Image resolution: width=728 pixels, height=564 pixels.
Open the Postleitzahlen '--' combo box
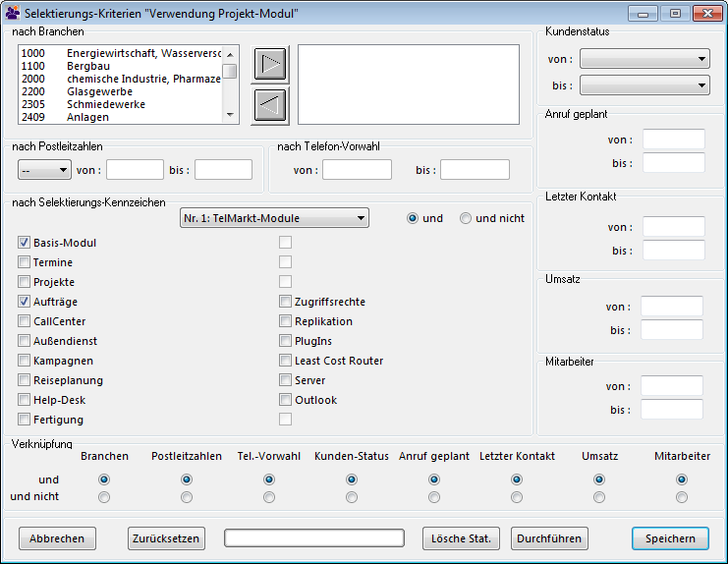pos(44,170)
